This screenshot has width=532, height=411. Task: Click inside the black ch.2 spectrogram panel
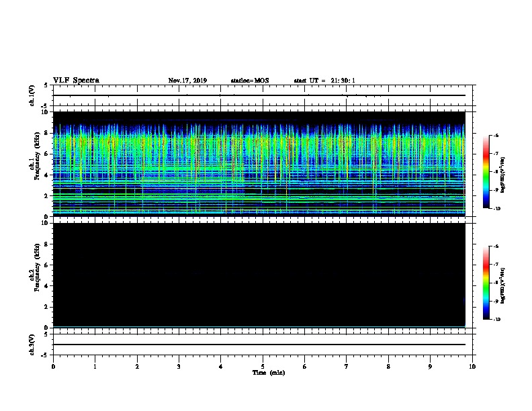259,275
